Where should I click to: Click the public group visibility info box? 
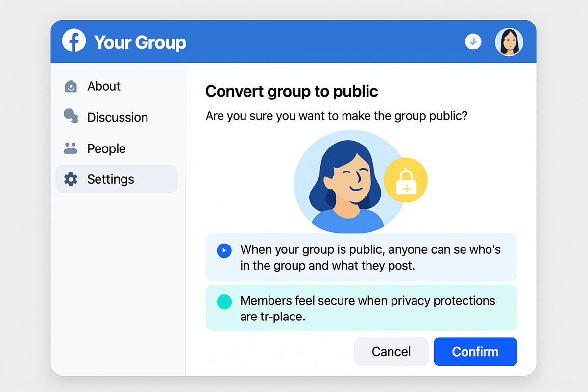click(361, 258)
